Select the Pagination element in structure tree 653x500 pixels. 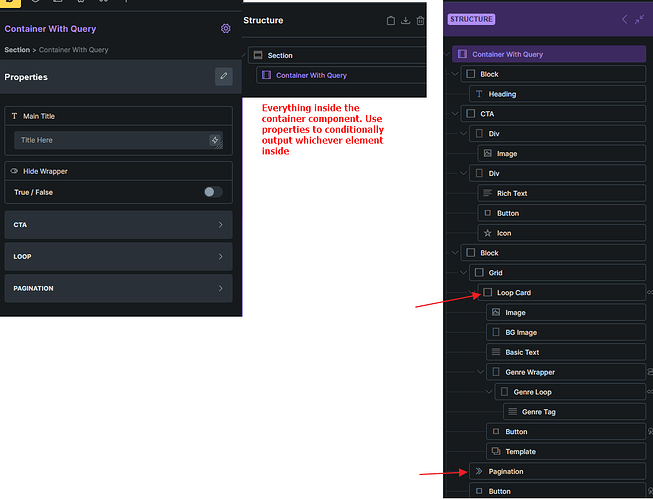[x=506, y=471]
